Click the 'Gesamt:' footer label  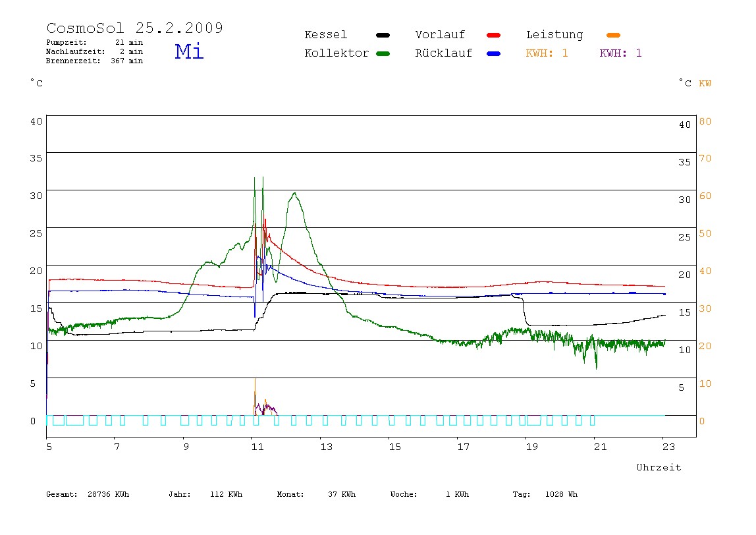point(62,494)
